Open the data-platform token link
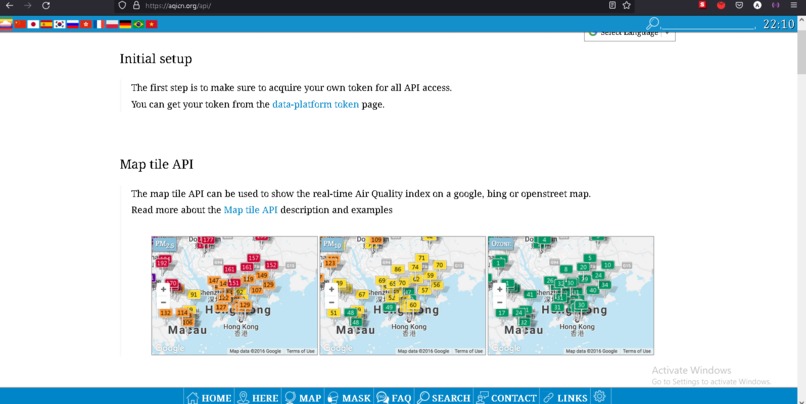Image resolution: width=806 pixels, height=404 pixels. click(x=316, y=104)
